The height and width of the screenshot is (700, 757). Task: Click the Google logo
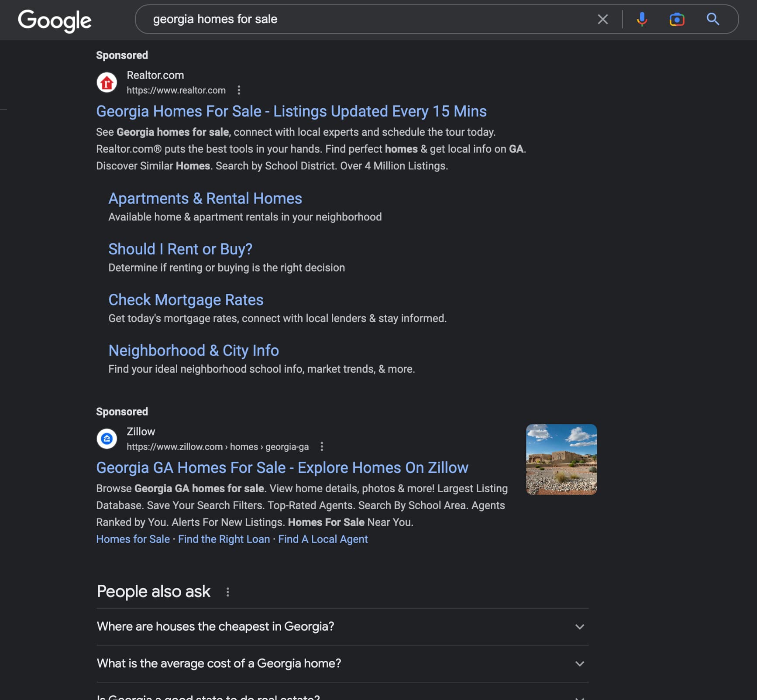(55, 21)
